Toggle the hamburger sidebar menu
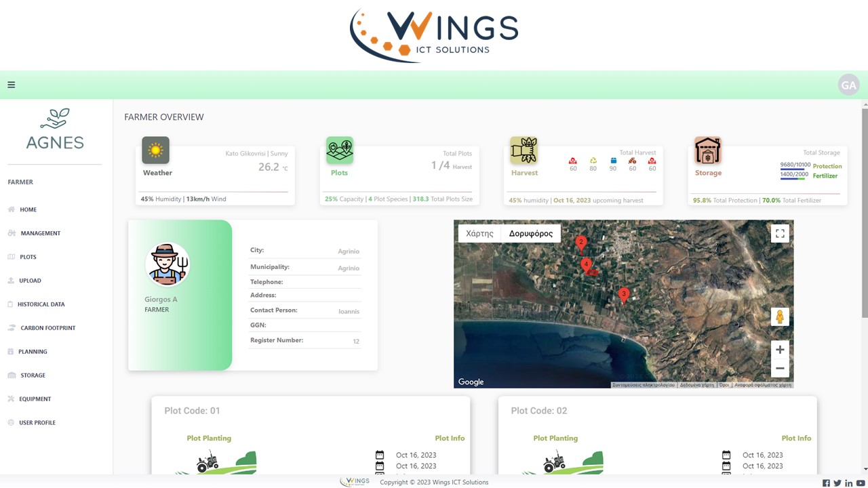 tap(11, 85)
